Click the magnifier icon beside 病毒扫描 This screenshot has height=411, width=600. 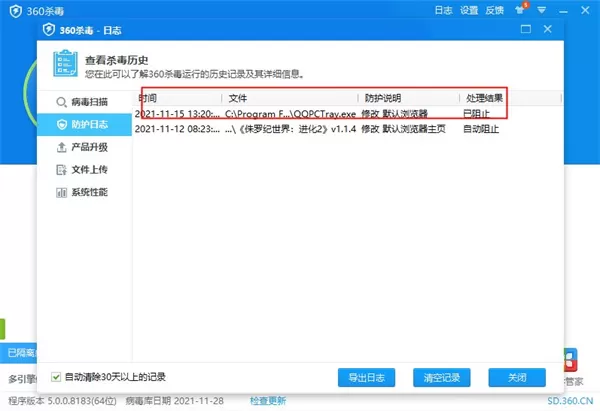coord(61,102)
